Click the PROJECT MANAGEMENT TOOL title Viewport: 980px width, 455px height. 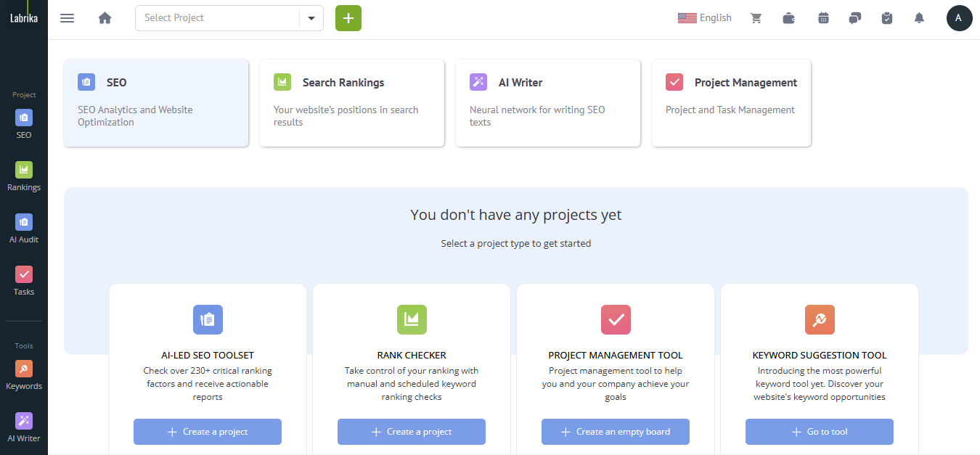[x=616, y=356]
